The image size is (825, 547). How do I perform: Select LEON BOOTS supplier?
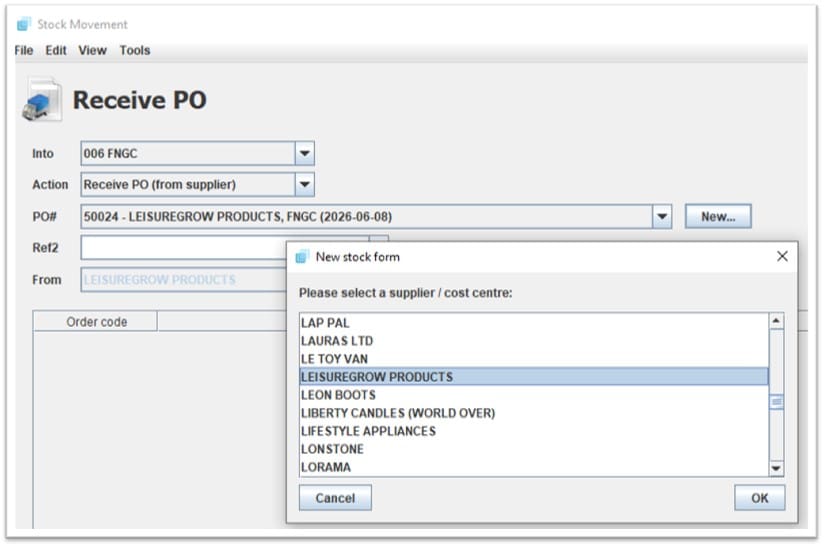[534, 394]
